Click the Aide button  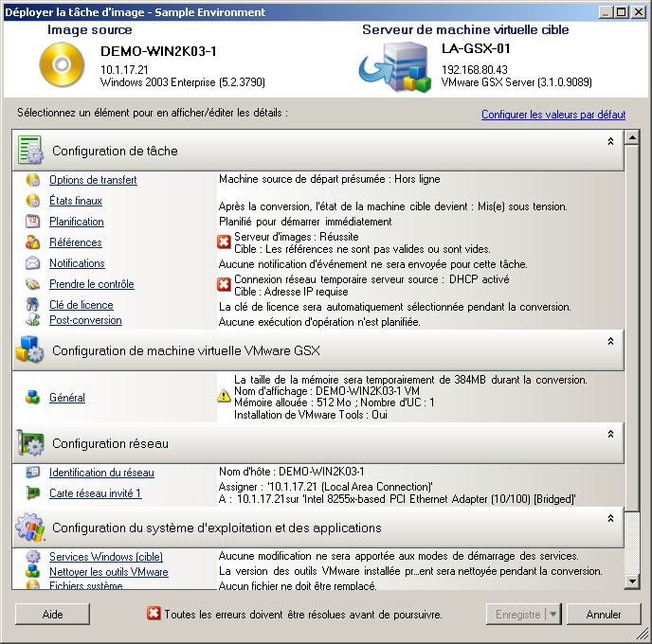[52, 614]
